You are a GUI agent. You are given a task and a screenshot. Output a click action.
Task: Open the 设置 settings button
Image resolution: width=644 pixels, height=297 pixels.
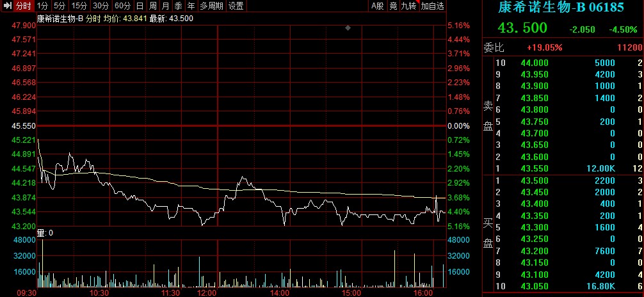click(236, 6)
